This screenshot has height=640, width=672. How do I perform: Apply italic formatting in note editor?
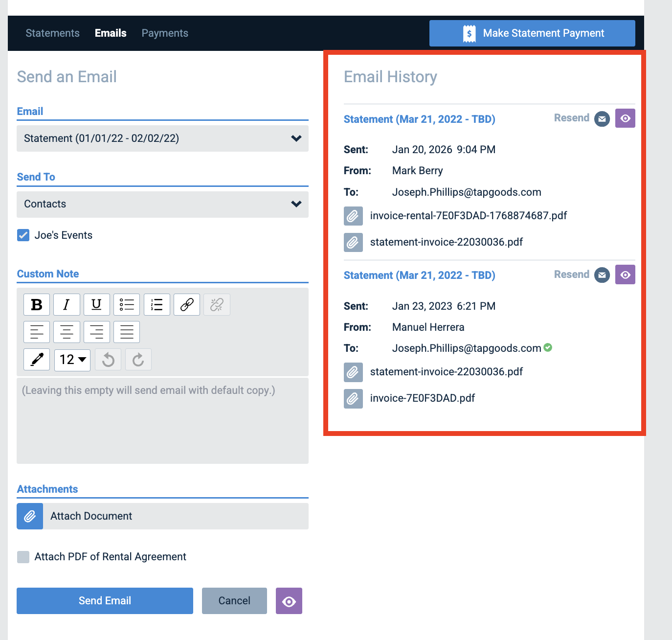pos(67,305)
